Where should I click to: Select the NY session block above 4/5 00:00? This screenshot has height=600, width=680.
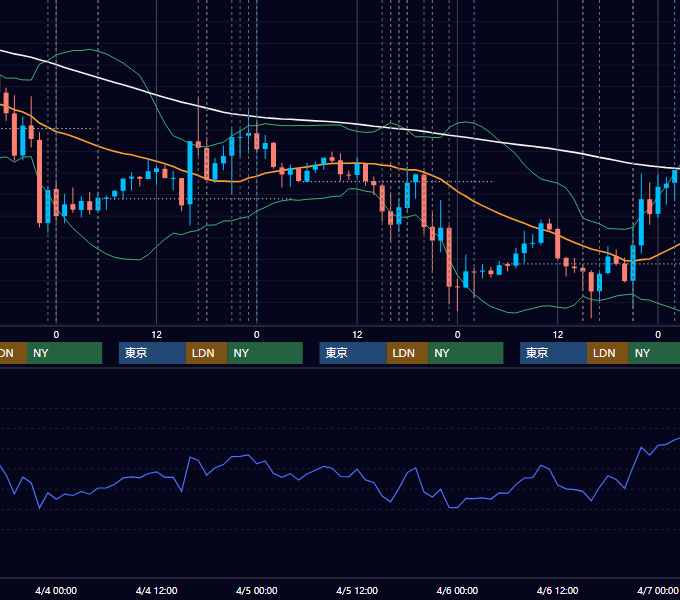[265, 353]
